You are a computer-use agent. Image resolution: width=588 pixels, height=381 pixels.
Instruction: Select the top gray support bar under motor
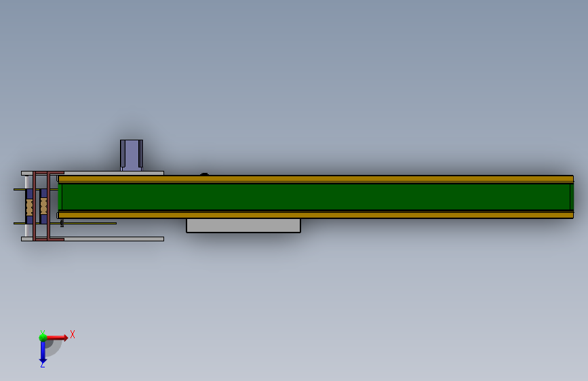tap(93, 174)
